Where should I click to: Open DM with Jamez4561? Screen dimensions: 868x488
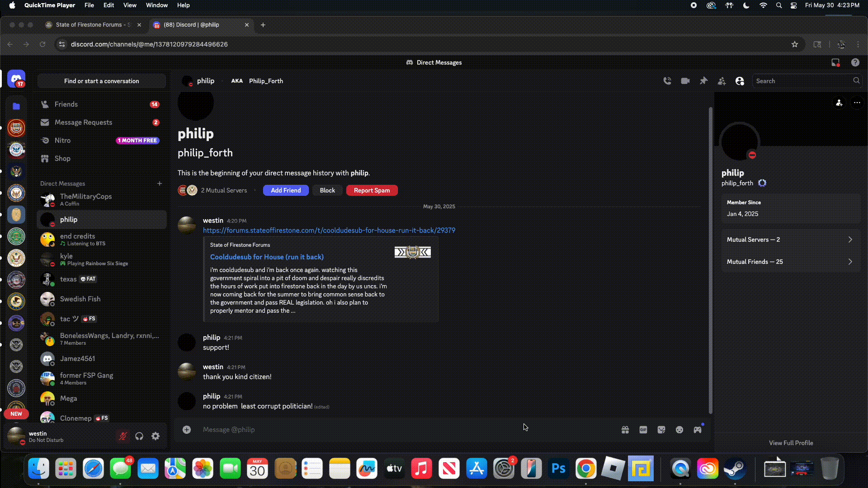coord(101,359)
